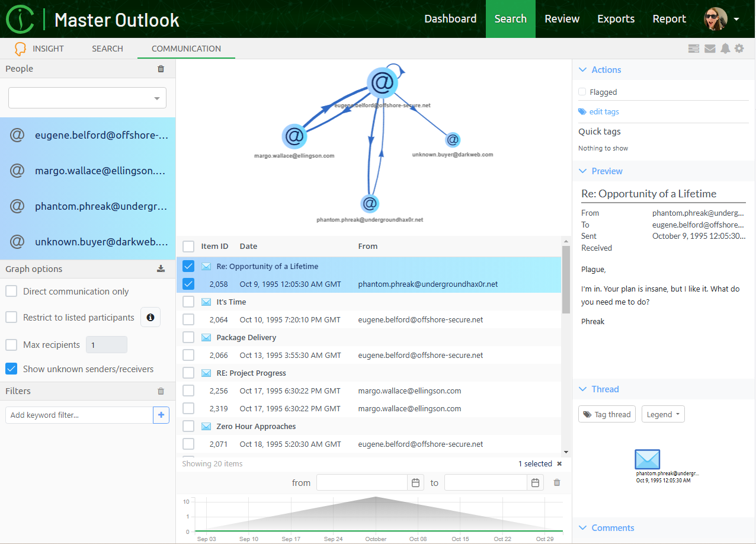Open the Master Outlook settings gear
Screen dimensions: 756x544
click(x=739, y=48)
